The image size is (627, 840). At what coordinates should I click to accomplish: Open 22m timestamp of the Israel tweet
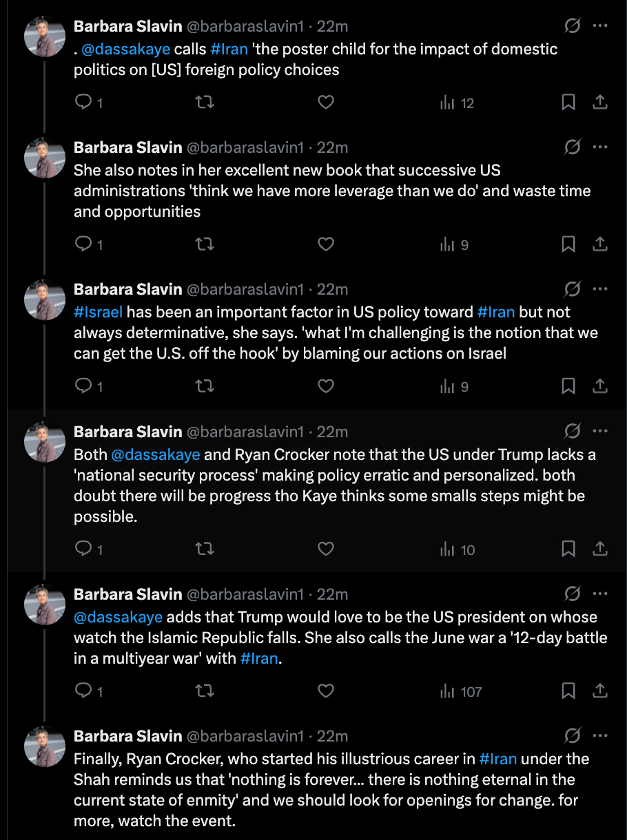333,288
